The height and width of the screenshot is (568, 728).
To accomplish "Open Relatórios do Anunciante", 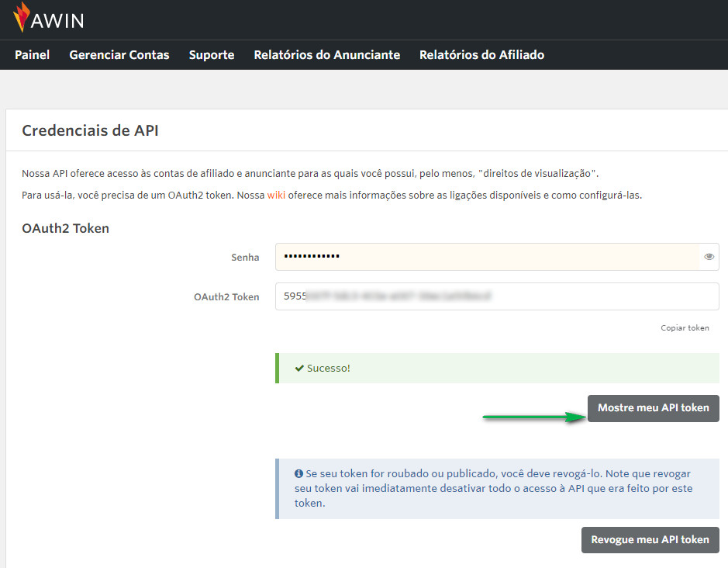I will [x=326, y=55].
